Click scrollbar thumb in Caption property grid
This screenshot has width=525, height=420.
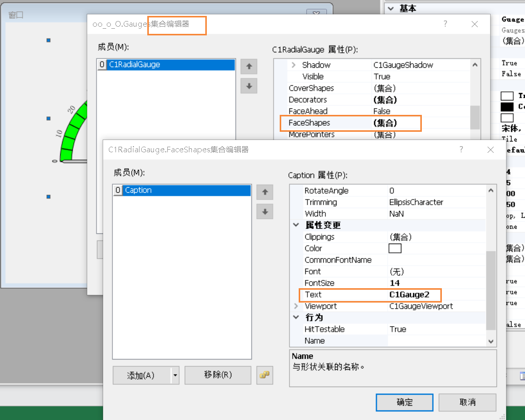(491, 290)
